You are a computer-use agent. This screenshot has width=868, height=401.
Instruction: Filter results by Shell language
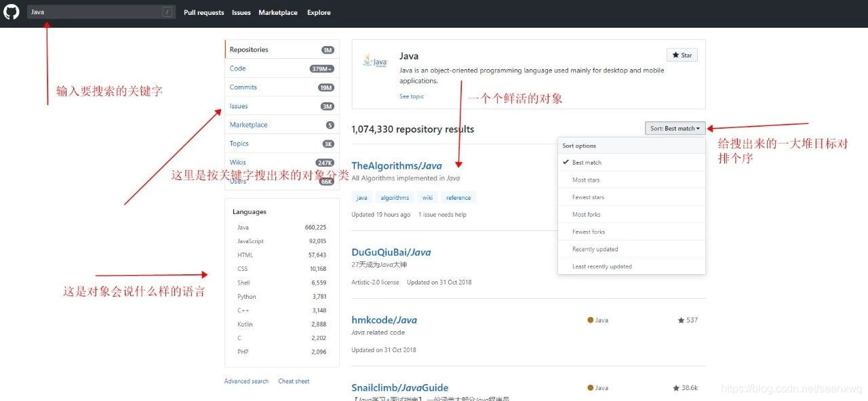pyautogui.click(x=281, y=282)
